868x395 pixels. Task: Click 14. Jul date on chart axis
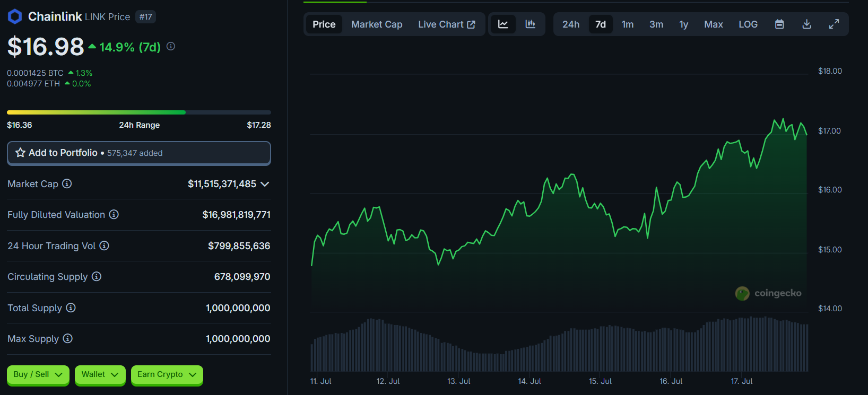coord(530,381)
